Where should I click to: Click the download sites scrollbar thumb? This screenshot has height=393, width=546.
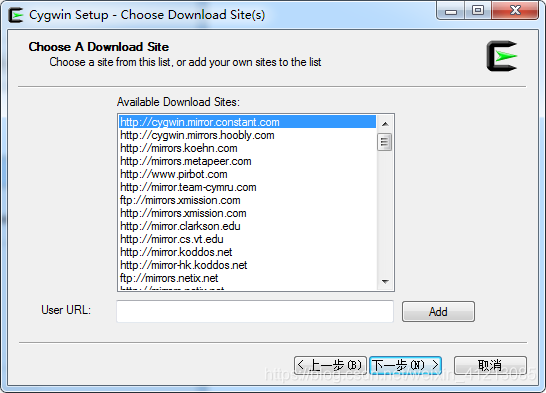pos(385,142)
